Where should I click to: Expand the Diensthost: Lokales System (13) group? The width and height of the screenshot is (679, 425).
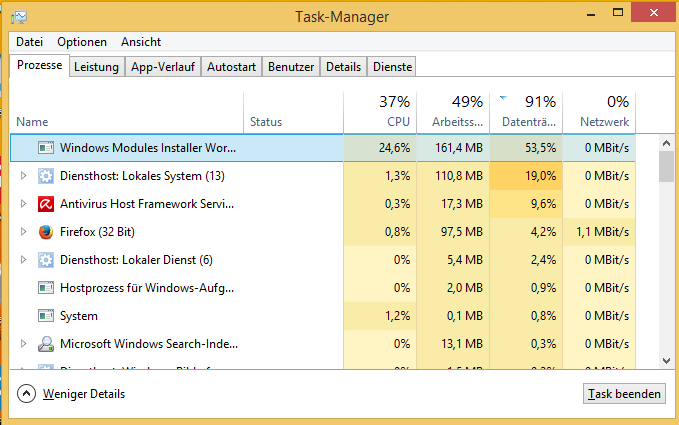[x=25, y=176]
